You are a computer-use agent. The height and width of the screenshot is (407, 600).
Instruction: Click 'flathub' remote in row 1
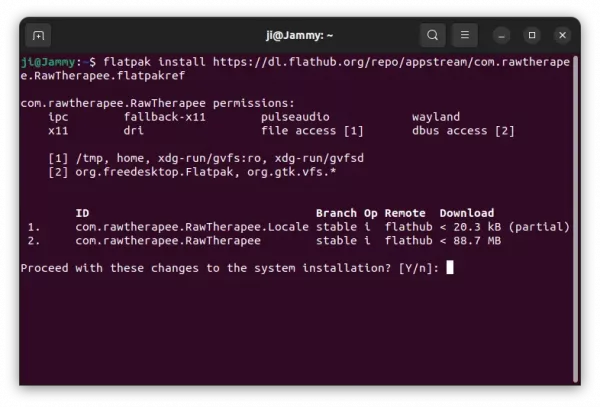coord(408,227)
